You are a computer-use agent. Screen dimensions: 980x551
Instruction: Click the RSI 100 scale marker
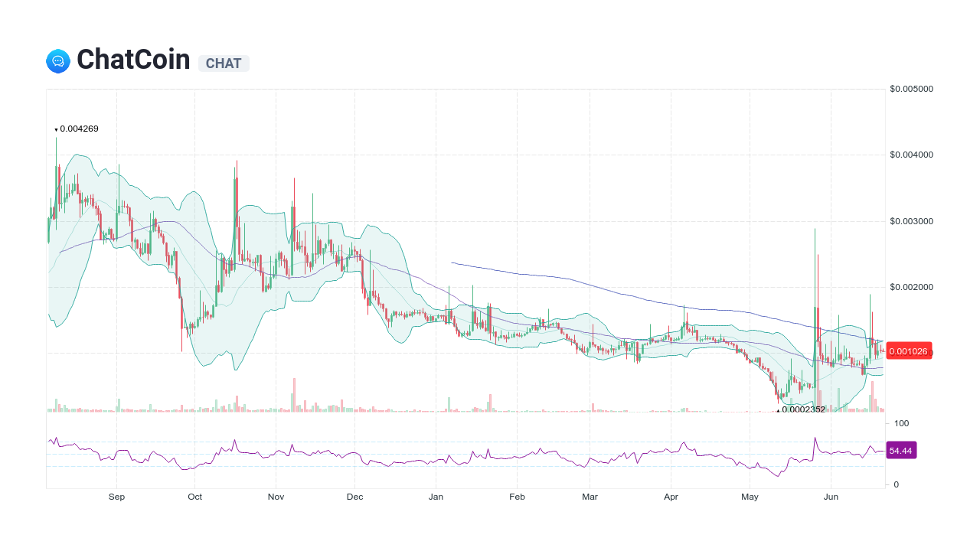coord(900,422)
